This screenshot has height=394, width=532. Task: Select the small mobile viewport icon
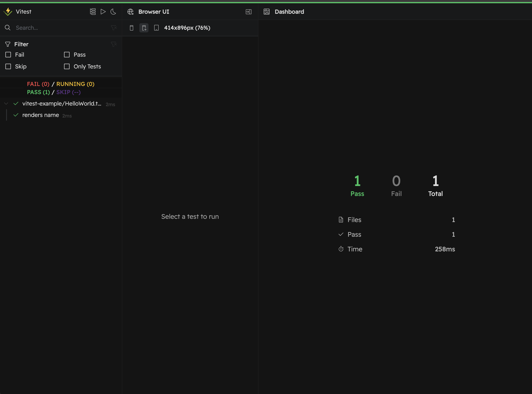(131, 28)
